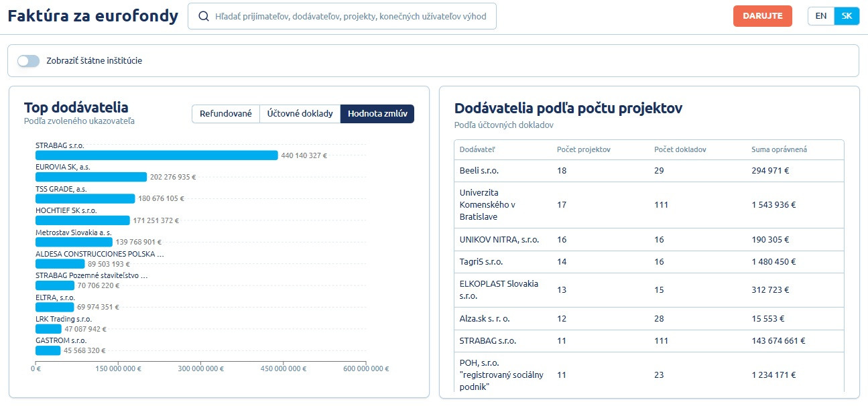This screenshot has width=868, height=406.
Task: Click into the search input field
Action: (351, 16)
